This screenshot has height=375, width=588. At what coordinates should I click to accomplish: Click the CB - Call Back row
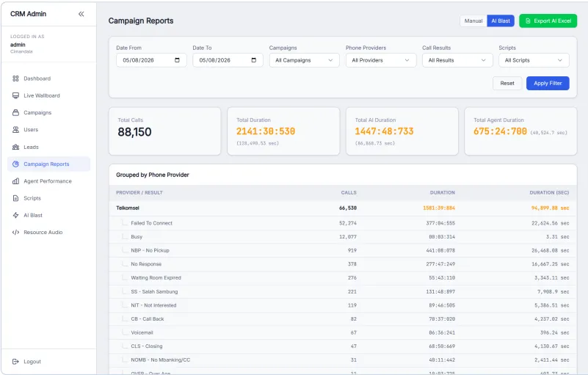click(x=343, y=319)
